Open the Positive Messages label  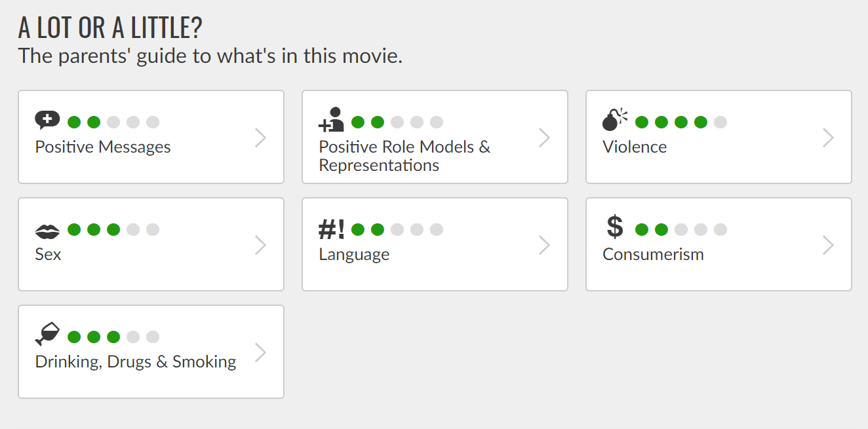[103, 147]
